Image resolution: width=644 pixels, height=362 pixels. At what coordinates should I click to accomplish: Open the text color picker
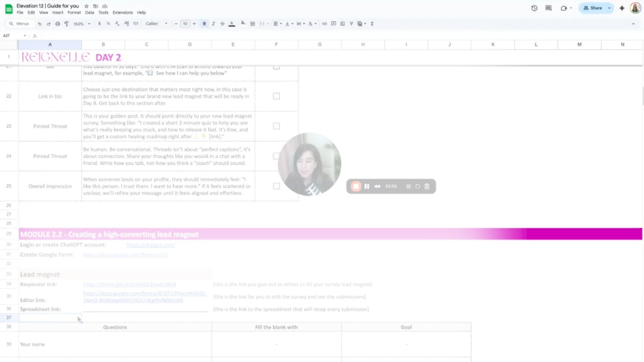click(231, 24)
